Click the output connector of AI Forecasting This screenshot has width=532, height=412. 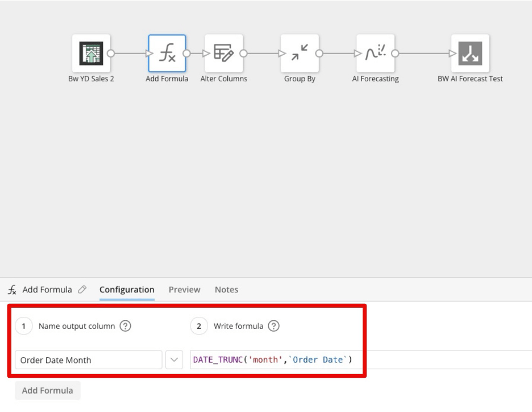click(x=395, y=53)
